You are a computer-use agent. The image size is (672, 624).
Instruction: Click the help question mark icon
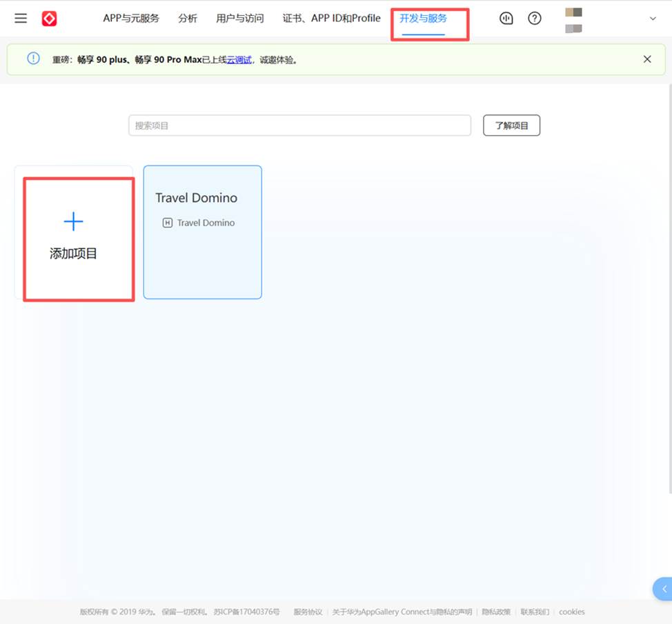(x=535, y=19)
